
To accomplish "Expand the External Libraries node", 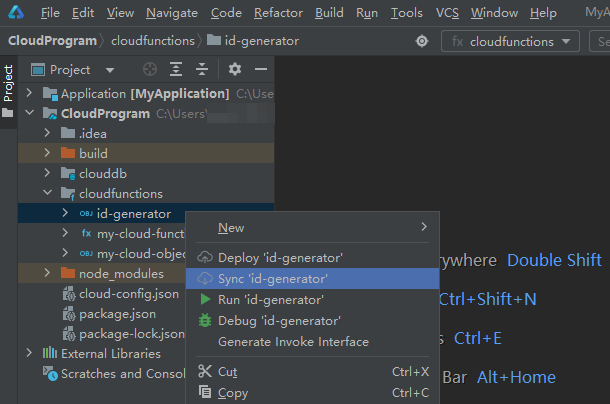I will coord(29,354).
